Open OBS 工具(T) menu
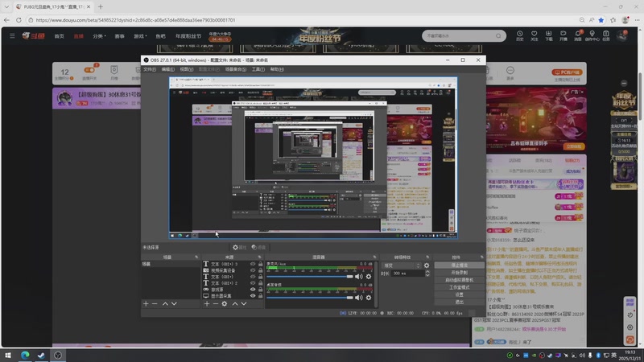The image size is (644, 362). coord(258,69)
